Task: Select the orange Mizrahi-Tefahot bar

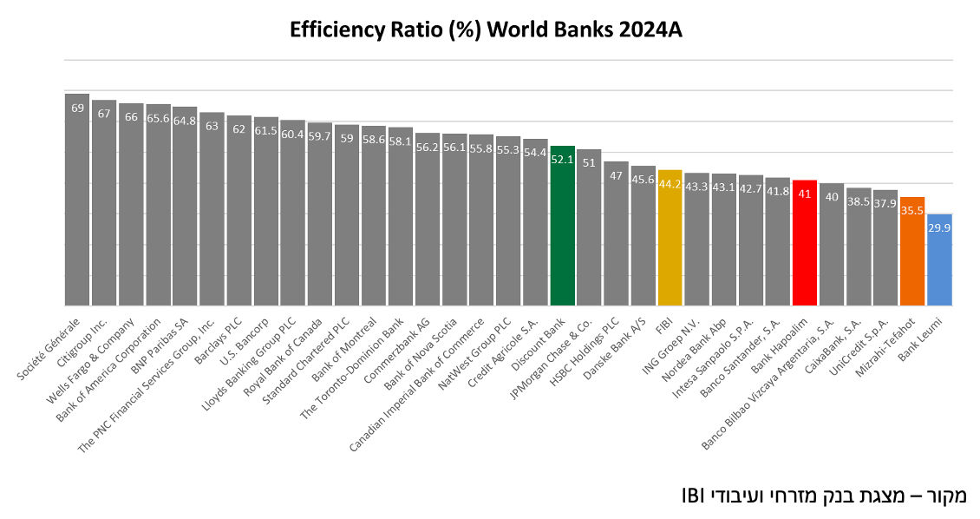Action: pyautogui.click(x=911, y=252)
